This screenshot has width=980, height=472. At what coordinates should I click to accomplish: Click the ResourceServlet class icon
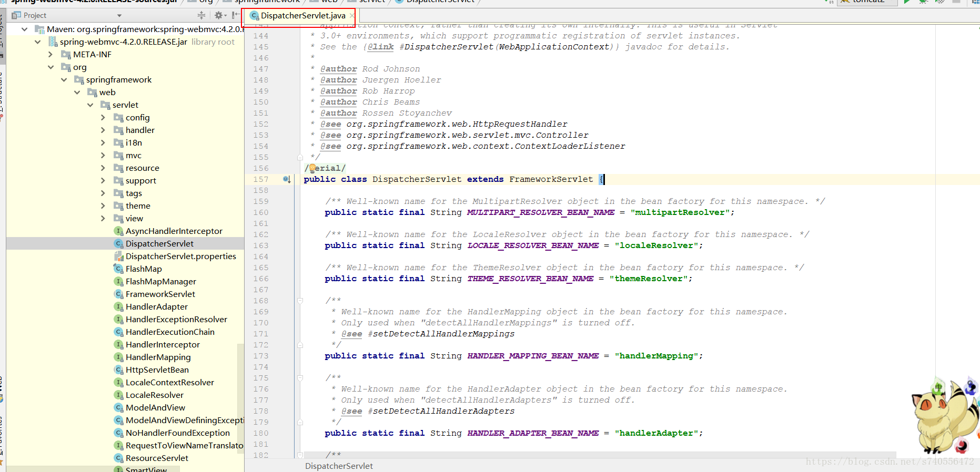pyautogui.click(x=119, y=458)
